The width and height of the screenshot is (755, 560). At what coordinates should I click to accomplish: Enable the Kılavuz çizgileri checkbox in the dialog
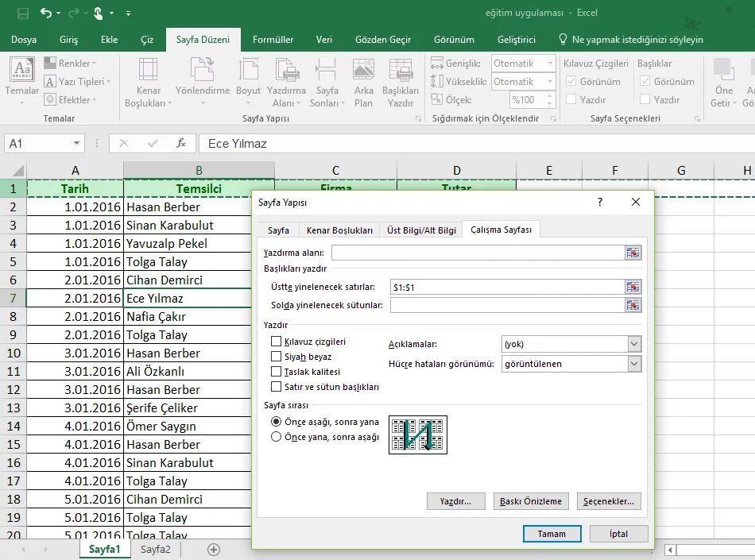click(276, 342)
